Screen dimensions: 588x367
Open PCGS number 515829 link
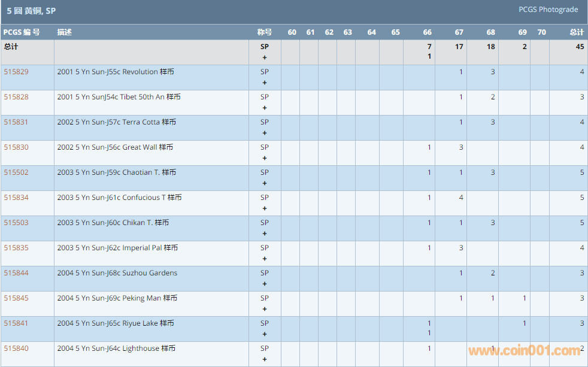tap(16, 72)
